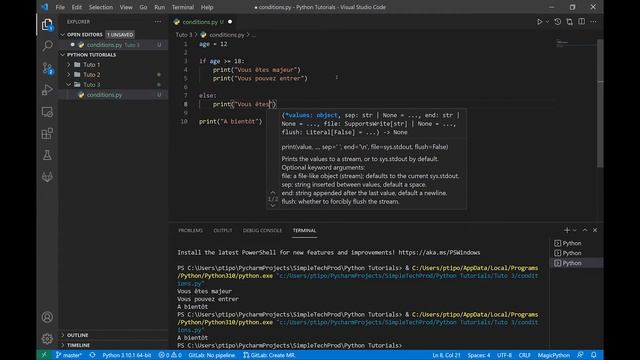Open the File menu
Viewport: 640px width, 360px height.
coord(60,7)
